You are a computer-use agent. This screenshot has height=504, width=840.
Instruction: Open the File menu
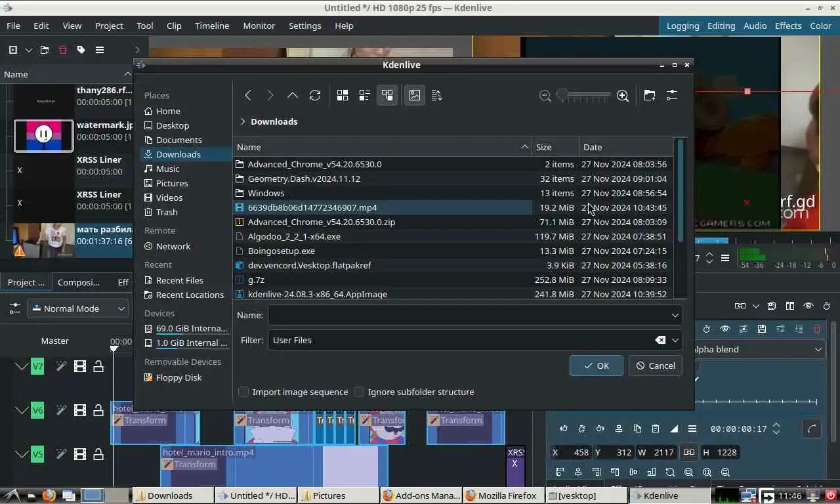[x=13, y=26]
